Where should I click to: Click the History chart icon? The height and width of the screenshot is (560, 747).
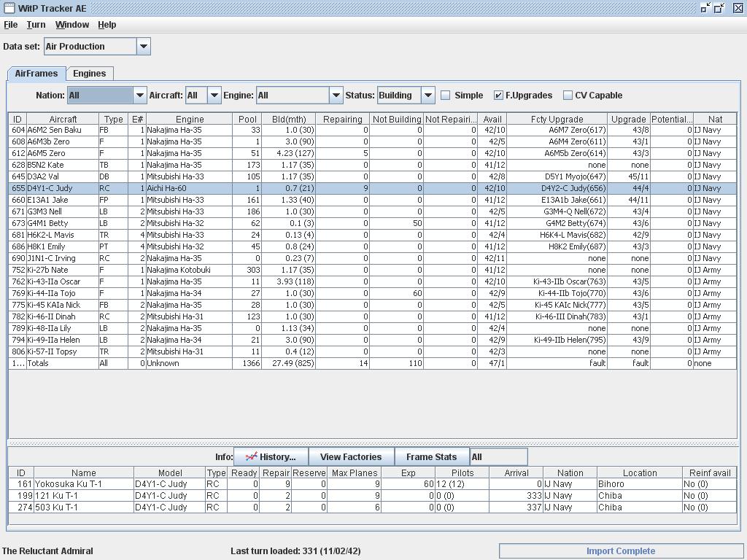(x=251, y=456)
